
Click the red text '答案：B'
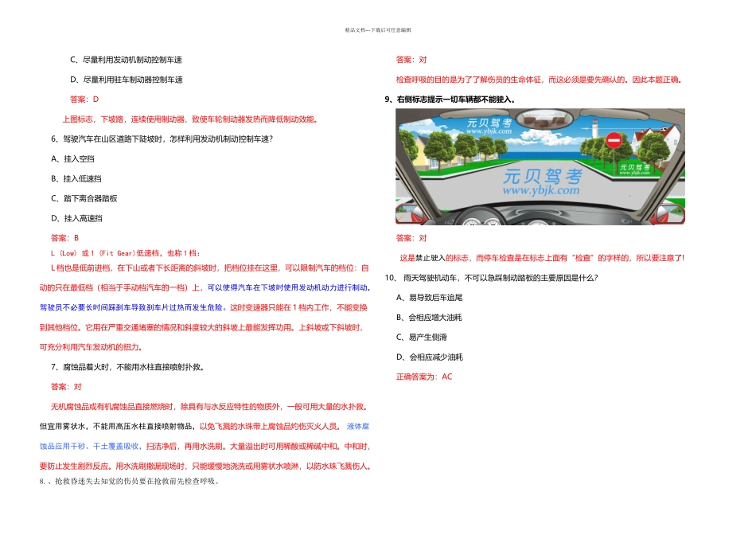pyautogui.click(x=64, y=238)
